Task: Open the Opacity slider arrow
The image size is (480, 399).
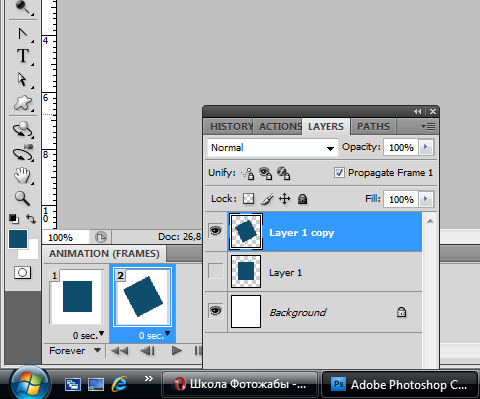Action: 426,147
